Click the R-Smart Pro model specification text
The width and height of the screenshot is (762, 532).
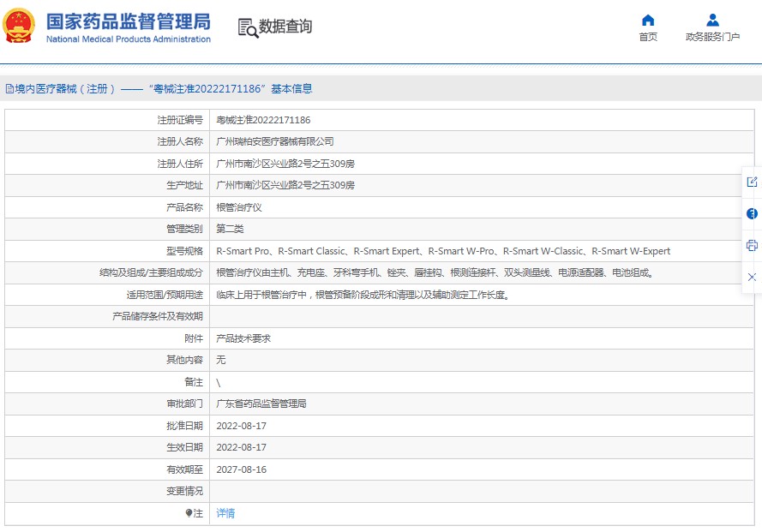click(x=443, y=251)
